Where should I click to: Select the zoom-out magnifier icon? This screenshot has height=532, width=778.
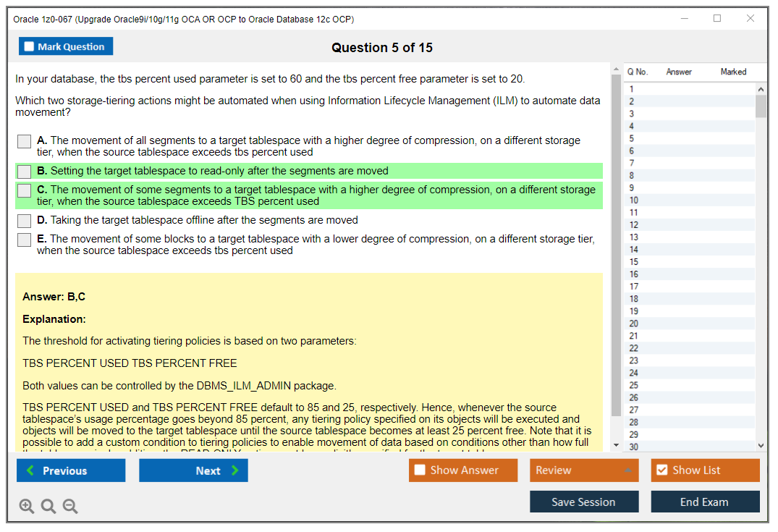[x=69, y=506]
